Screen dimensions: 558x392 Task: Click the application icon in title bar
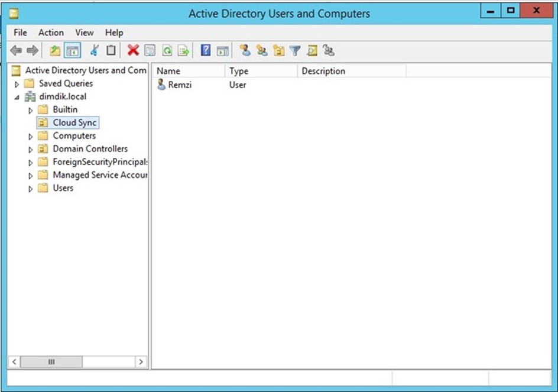pos(14,14)
